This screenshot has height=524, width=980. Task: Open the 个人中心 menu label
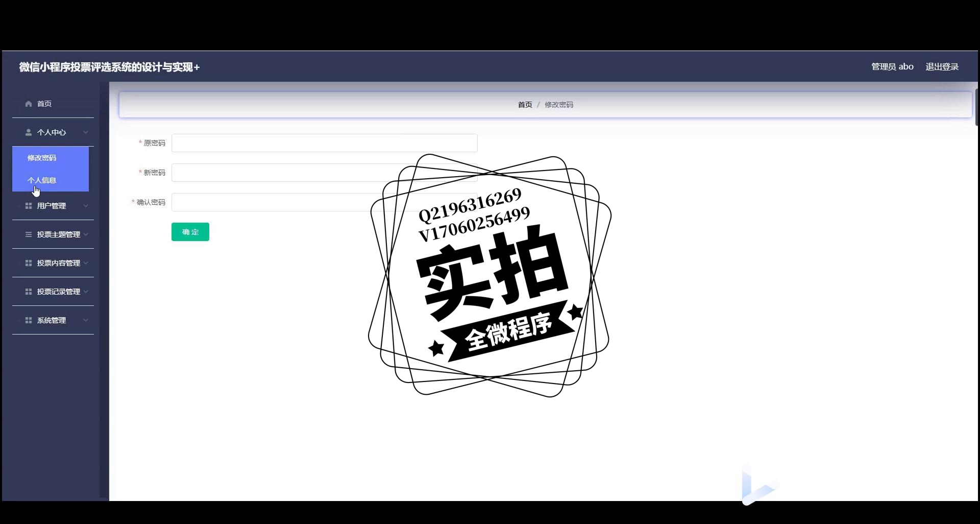[x=52, y=132]
